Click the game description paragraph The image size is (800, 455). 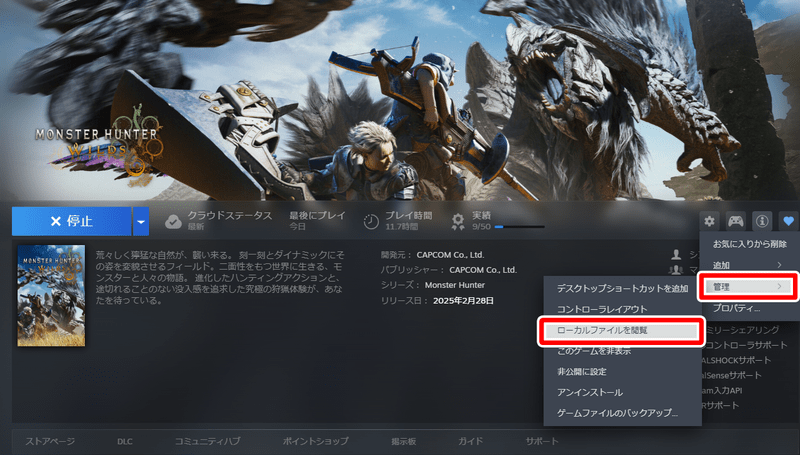tap(219, 277)
